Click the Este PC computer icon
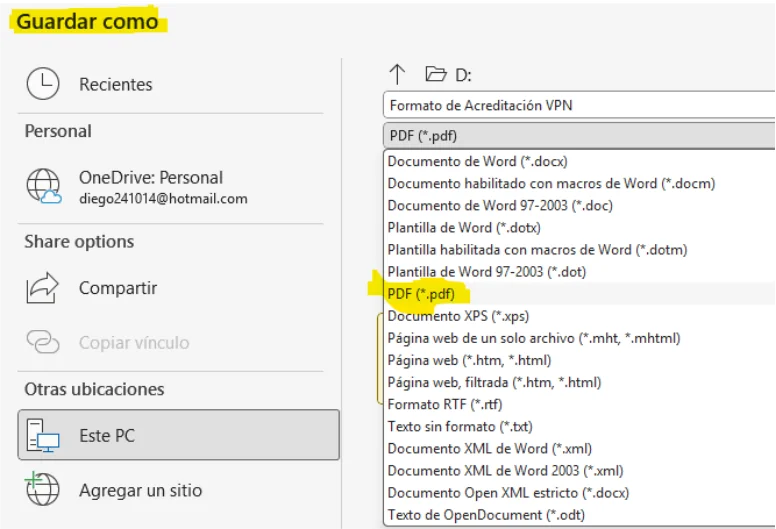The height and width of the screenshot is (529, 776). click(x=43, y=435)
